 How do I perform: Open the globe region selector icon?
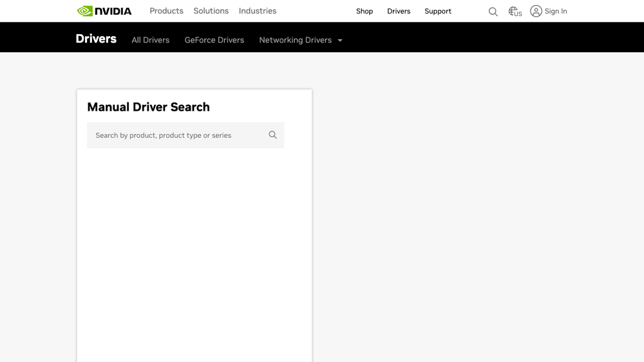tap(513, 11)
